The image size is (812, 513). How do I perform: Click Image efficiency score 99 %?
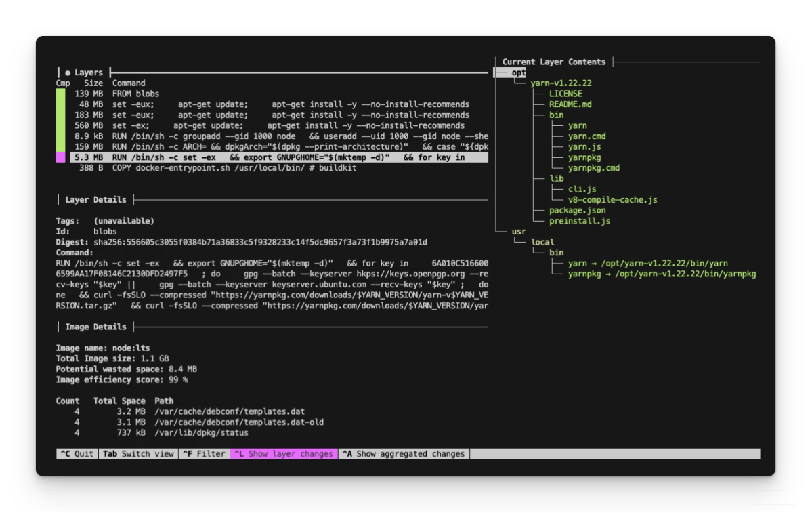[x=122, y=379]
